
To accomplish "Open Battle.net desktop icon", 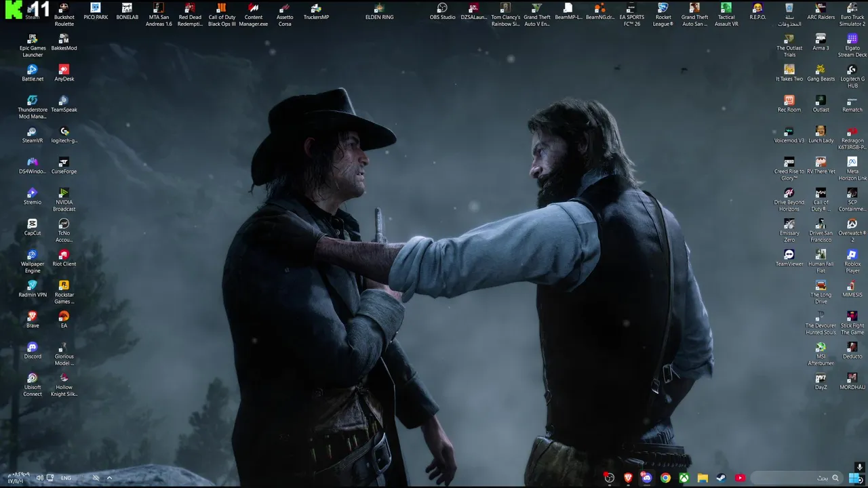I will [x=32, y=73].
